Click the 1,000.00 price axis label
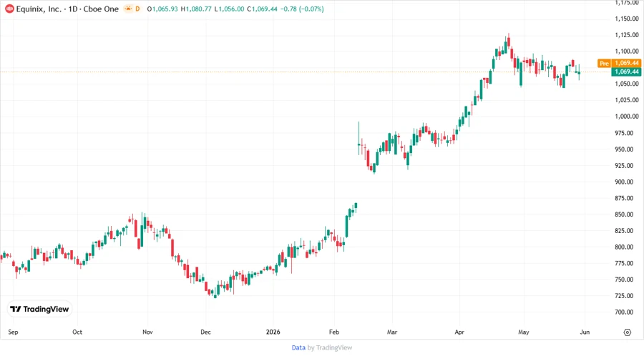This screenshot has width=644, height=356. click(x=627, y=117)
